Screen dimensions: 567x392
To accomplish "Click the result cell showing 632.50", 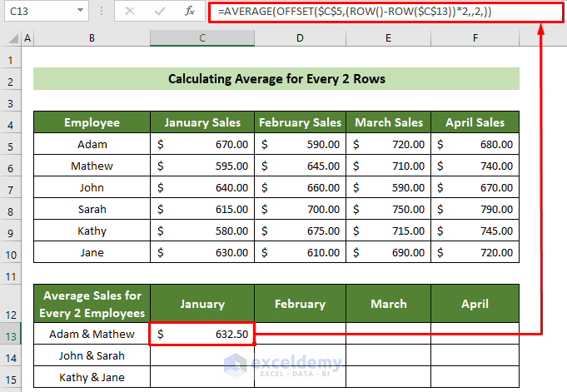I will pyautogui.click(x=202, y=334).
